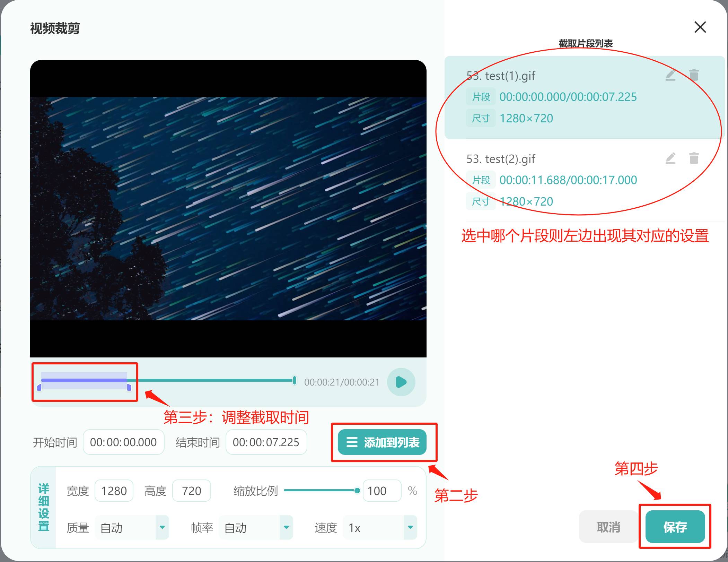This screenshot has width=728, height=562.
Task: Open the 帧率 dropdown set to 自动
Action: pyautogui.click(x=256, y=527)
